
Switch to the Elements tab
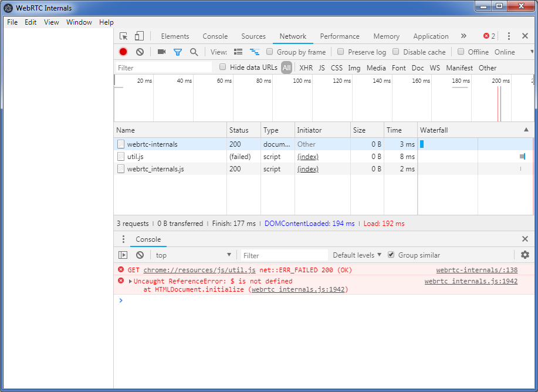[175, 36]
